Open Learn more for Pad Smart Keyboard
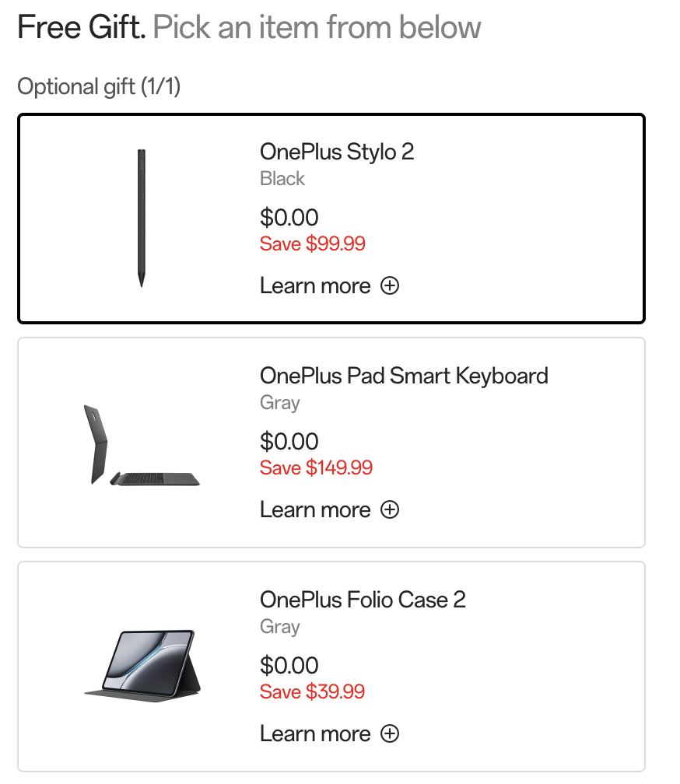The image size is (680, 784). (x=315, y=509)
